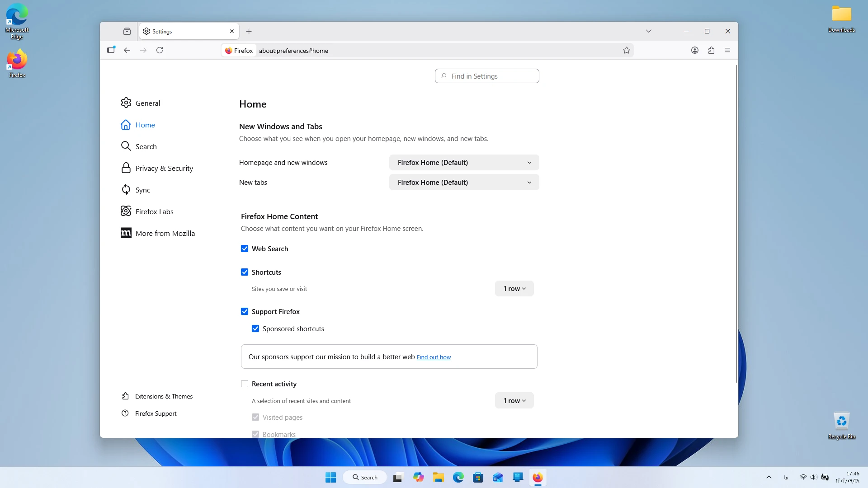Launch Microsoft Edge from the taskbar
The image size is (868, 488).
pyautogui.click(x=458, y=477)
